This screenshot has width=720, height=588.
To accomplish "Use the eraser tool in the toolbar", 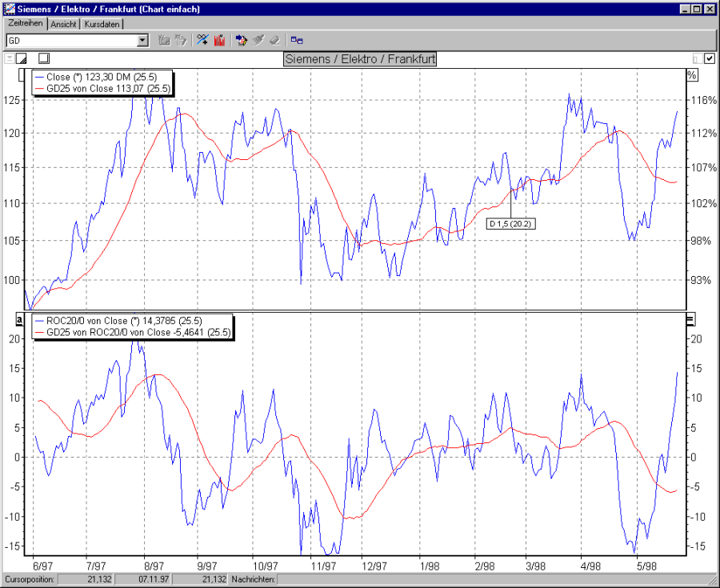I will [274, 39].
